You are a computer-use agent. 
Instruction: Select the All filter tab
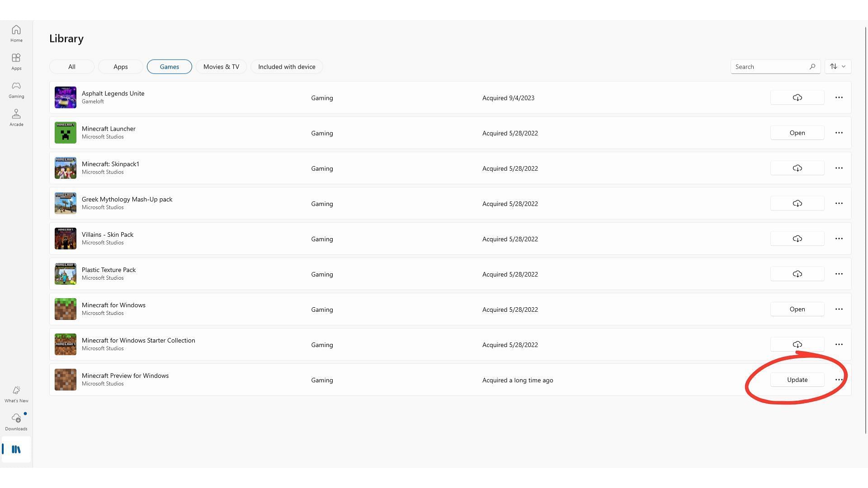[71, 66]
